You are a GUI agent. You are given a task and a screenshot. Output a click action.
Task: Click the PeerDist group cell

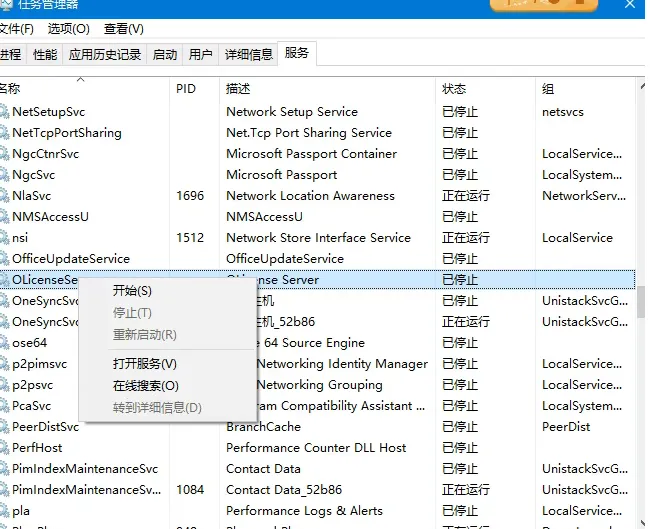pos(566,427)
